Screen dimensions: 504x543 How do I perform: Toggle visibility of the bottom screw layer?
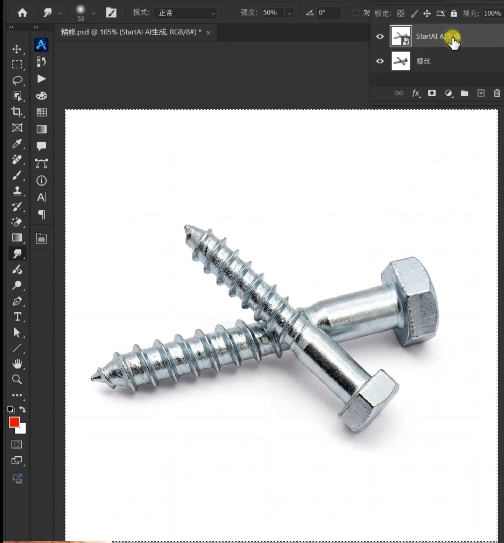coord(380,61)
